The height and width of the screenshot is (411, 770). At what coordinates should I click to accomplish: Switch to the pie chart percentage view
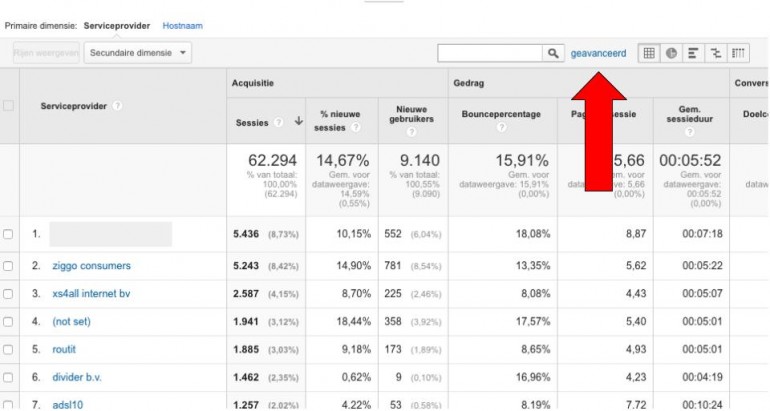point(671,53)
